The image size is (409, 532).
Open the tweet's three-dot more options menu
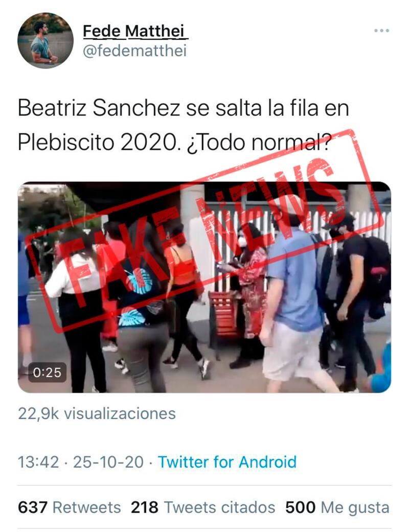381,31
